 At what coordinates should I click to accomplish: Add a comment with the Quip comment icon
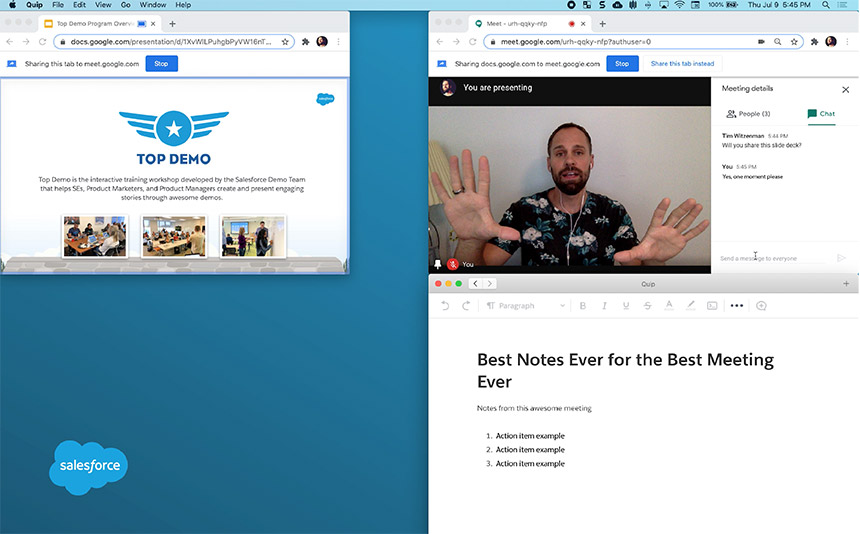[x=762, y=306]
